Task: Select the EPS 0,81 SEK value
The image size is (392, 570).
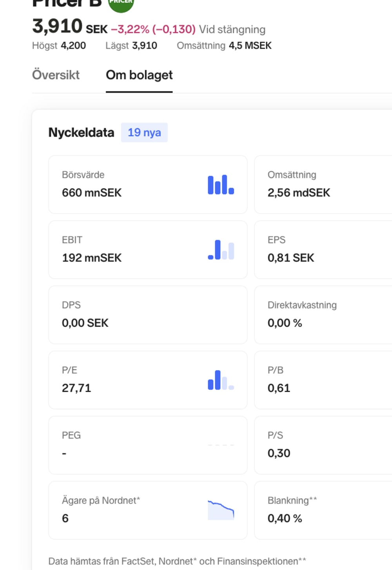Action: click(x=291, y=258)
